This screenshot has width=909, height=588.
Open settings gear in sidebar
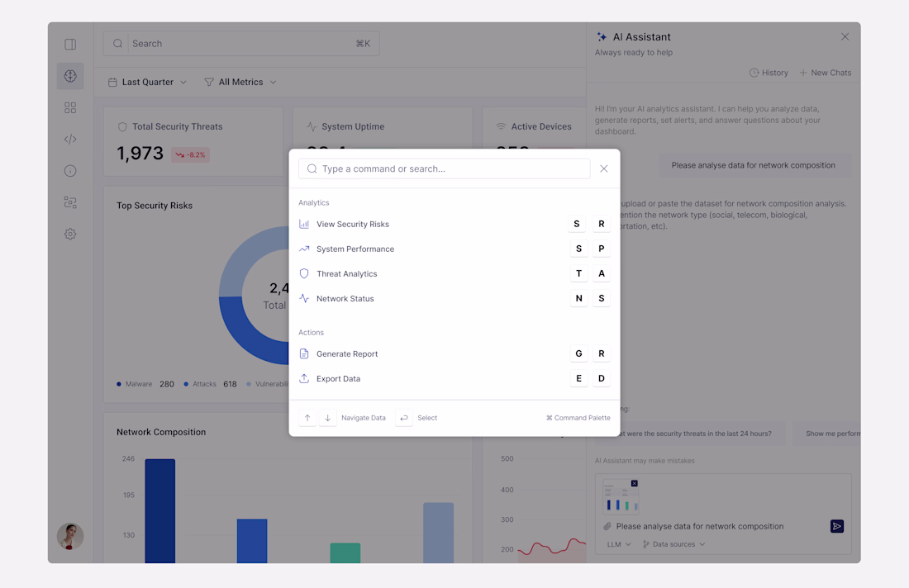click(70, 234)
